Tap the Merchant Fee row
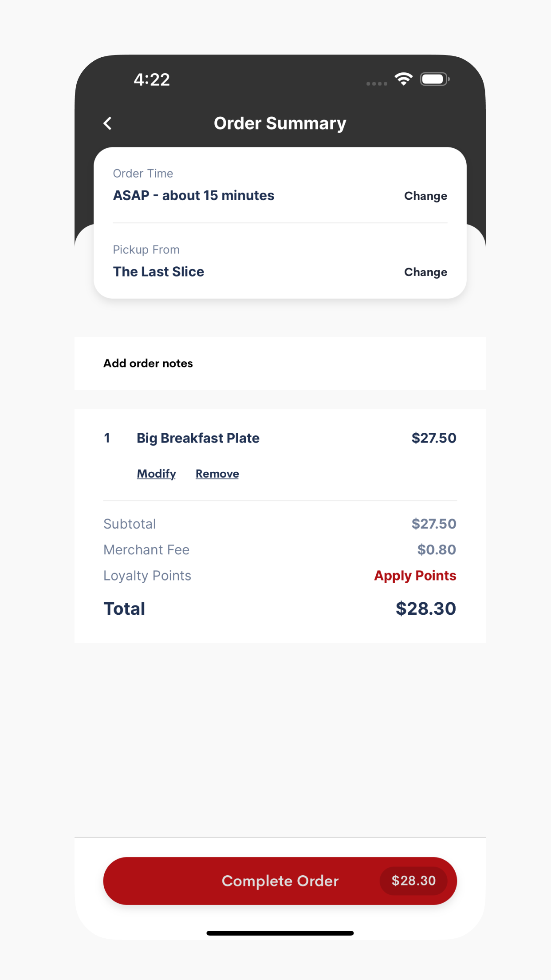 280,550
